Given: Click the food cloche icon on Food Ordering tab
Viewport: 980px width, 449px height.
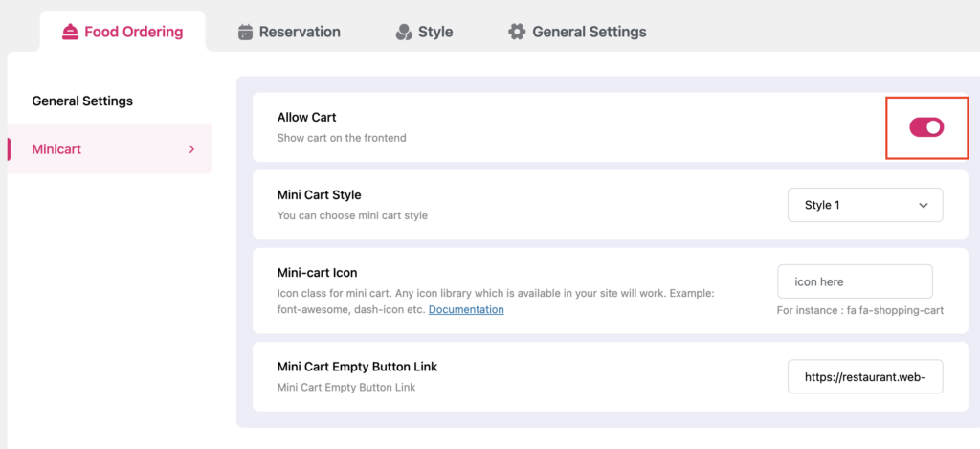Looking at the screenshot, I should (x=70, y=32).
